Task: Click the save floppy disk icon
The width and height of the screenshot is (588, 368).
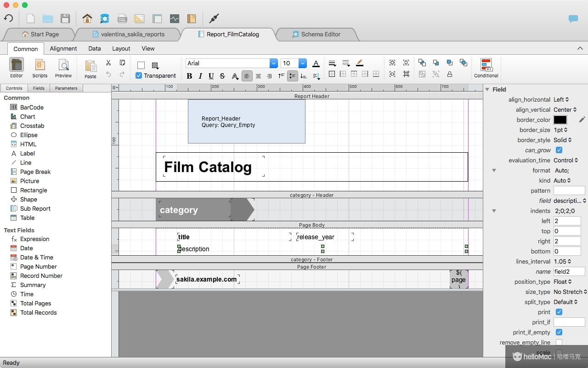Action: pos(65,18)
